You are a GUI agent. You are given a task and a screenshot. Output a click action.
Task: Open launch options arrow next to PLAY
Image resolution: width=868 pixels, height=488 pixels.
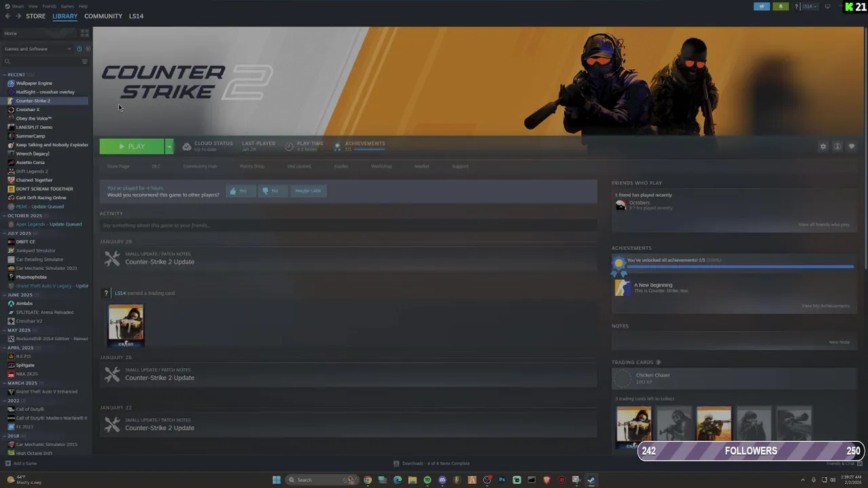(170, 146)
